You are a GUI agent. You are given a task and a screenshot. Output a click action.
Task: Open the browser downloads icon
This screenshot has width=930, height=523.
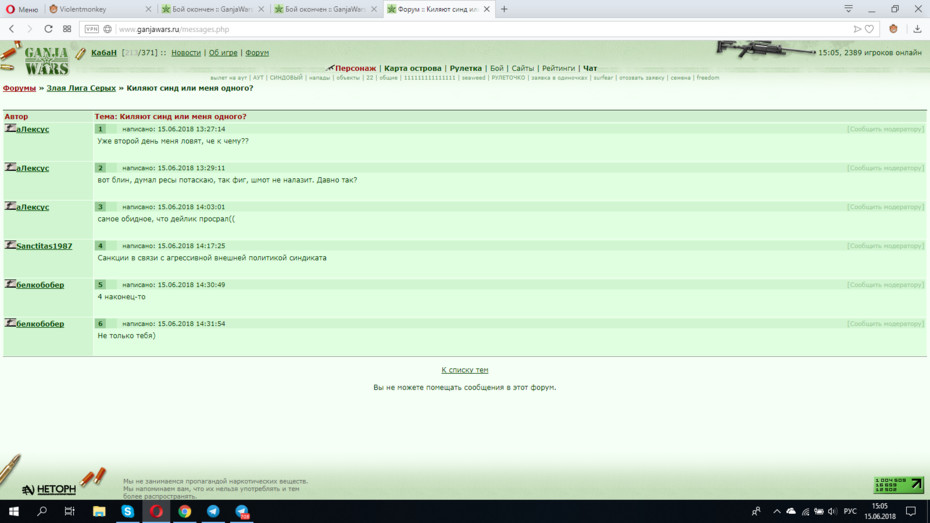(917, 29)
